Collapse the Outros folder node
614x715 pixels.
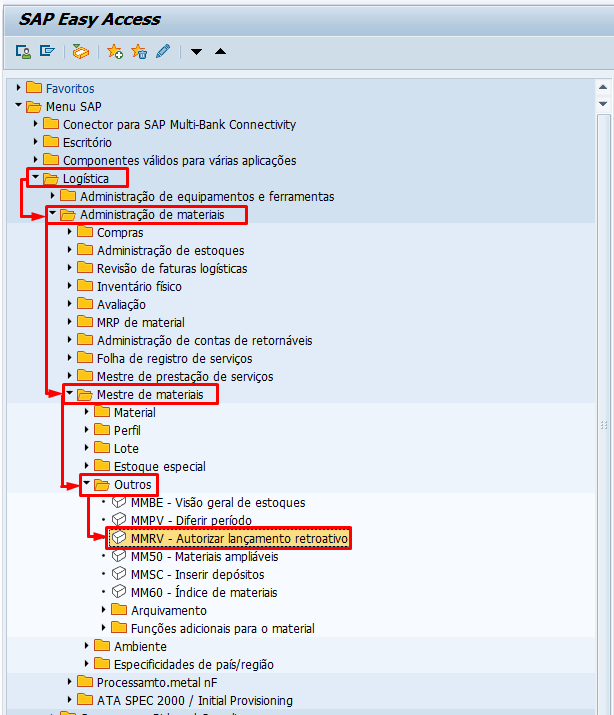87,484
